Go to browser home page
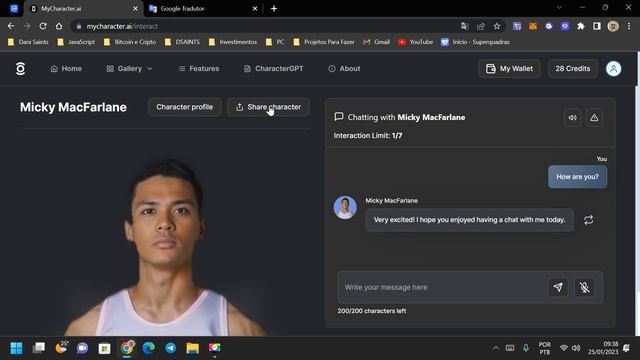The width and height of the screenshot is (640, 360). pyautogui.click(x=59, y=26)
